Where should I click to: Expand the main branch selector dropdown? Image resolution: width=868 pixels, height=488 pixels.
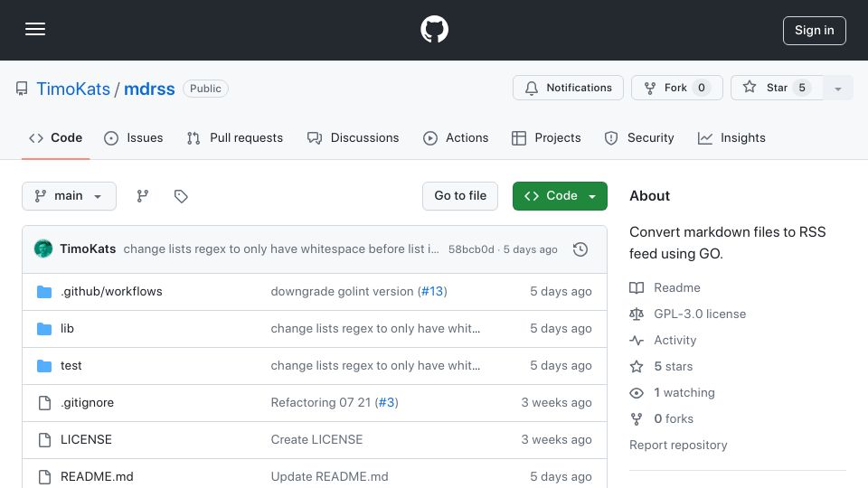point(70,196)
